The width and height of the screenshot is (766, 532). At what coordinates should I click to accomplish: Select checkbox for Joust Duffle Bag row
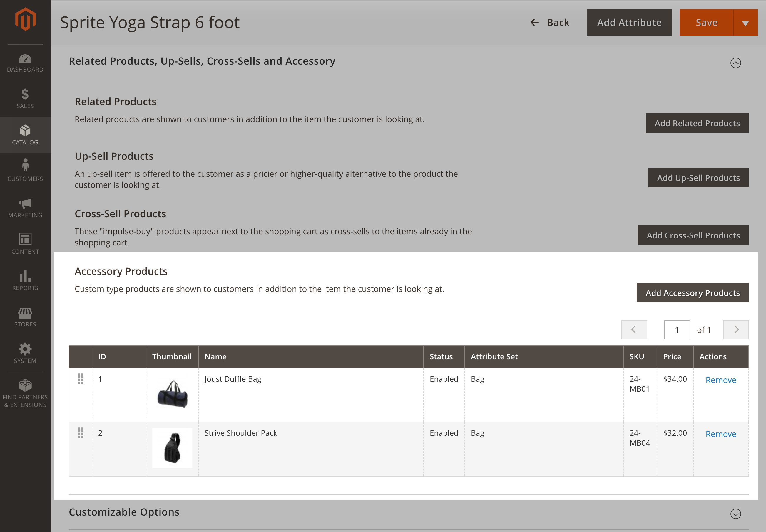pos(80,379)
